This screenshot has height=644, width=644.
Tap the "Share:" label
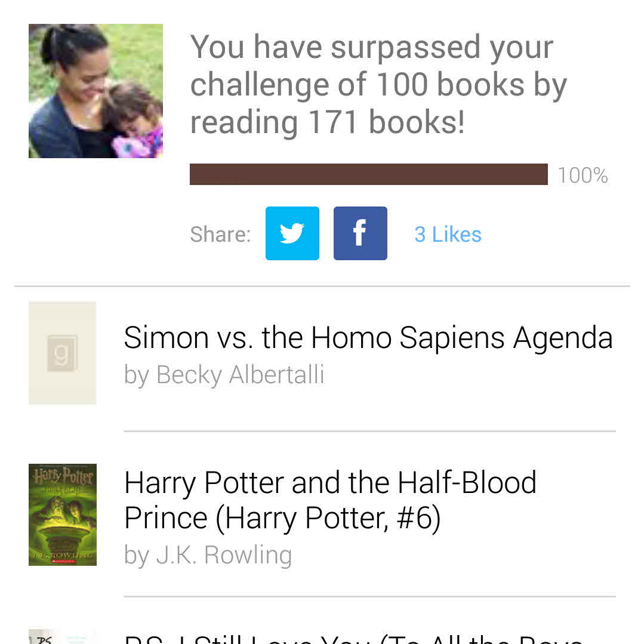(220, 235)
